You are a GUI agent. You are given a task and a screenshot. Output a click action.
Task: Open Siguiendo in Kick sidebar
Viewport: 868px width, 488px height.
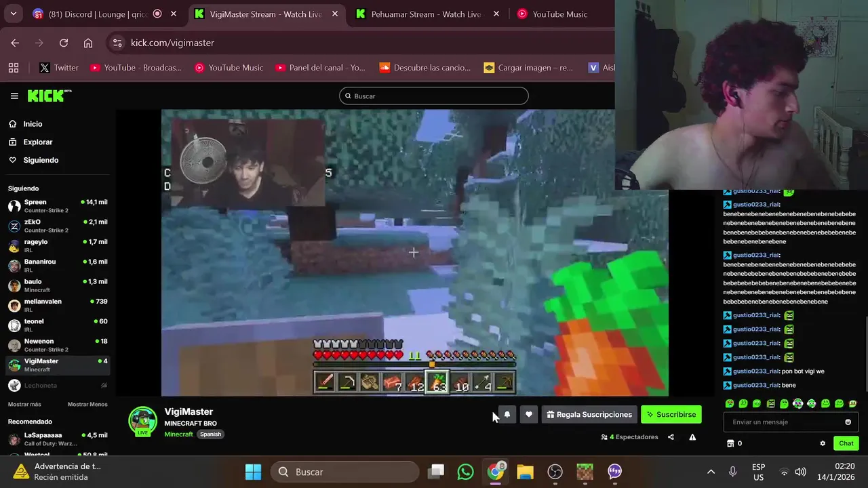click(33, 160)
